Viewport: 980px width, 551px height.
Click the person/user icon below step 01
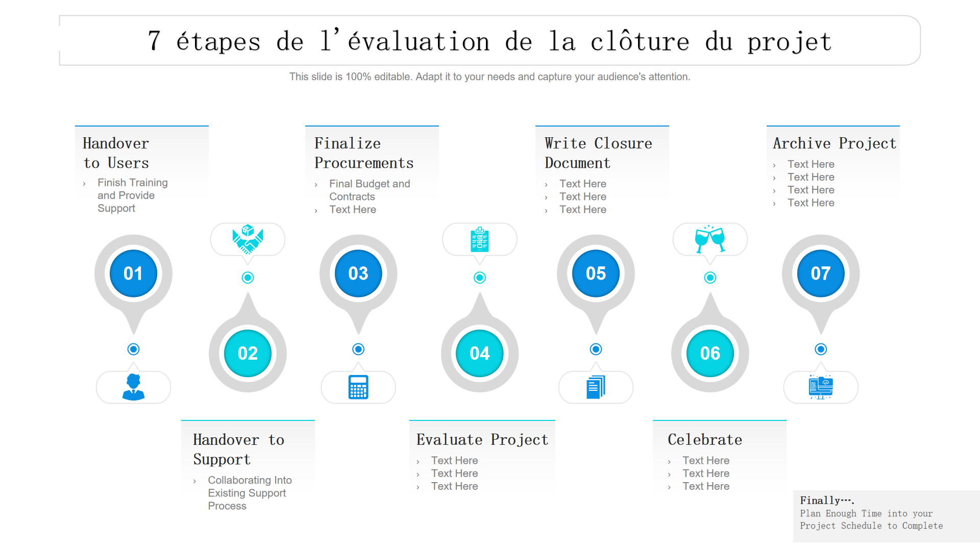(x=133, y=388)
